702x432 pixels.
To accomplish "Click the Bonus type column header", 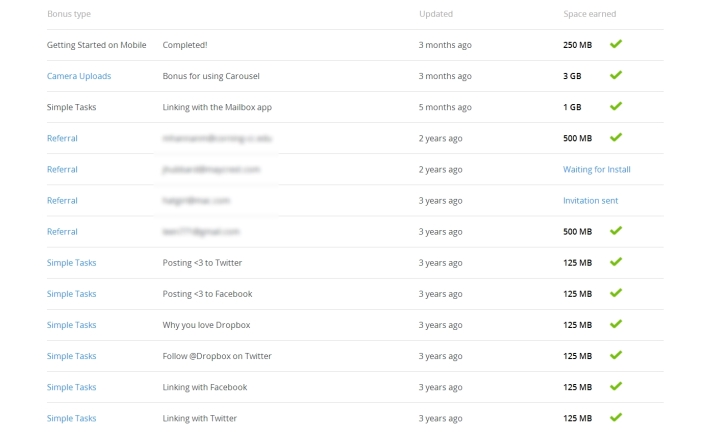I will [68, 14].
